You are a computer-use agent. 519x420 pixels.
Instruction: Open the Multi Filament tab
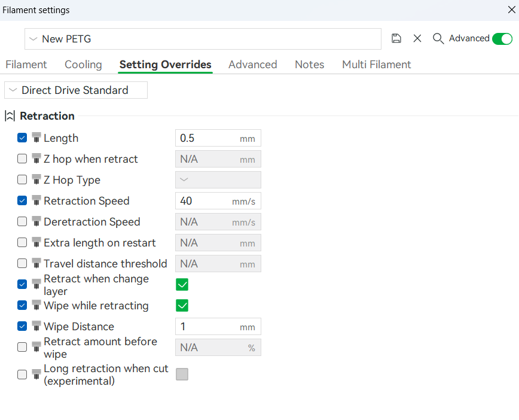point(376,64)
